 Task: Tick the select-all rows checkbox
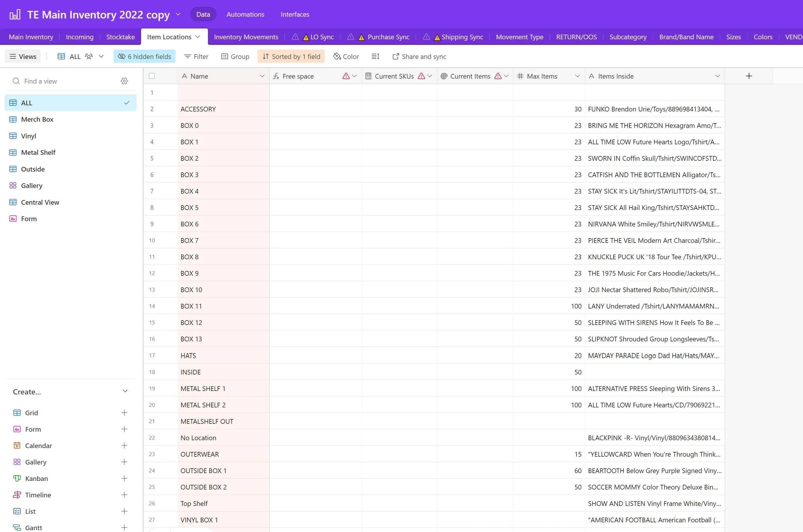pos(152,76)
